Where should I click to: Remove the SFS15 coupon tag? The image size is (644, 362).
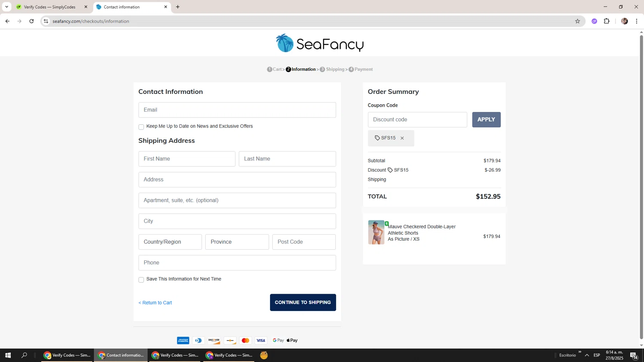402,138
